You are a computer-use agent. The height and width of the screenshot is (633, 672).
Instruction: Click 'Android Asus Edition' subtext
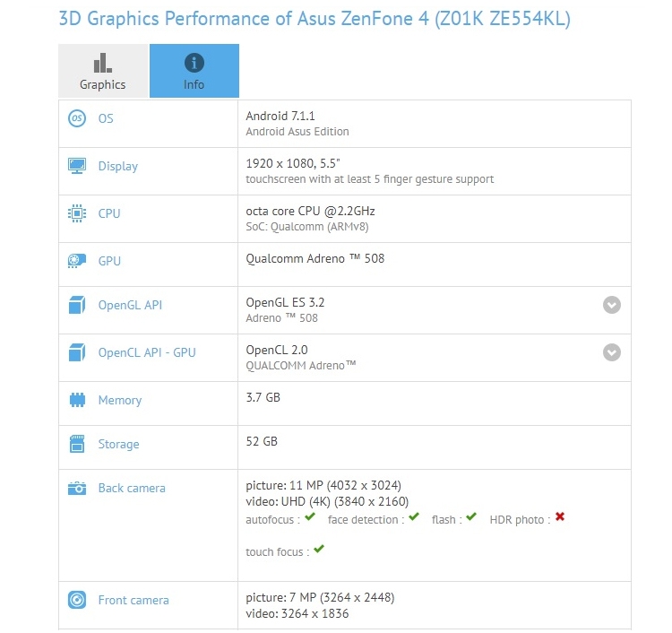[297, 132]
